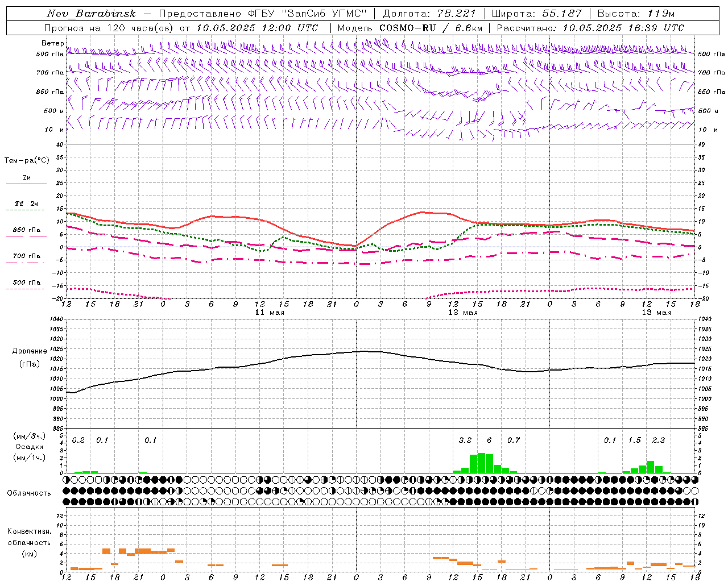
Task: Click the (мм/3ч.) unit label
Action: [30, 436]
